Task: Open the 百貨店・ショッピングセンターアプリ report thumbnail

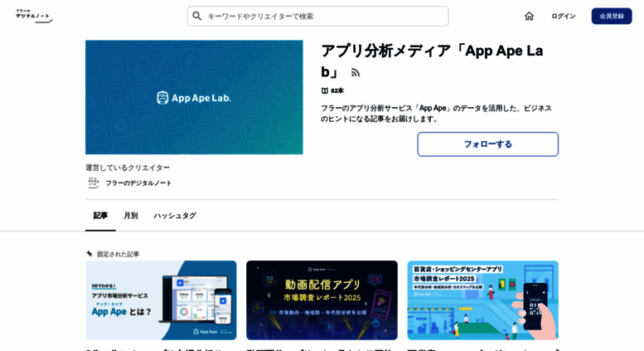Action: click(x=483, y=300)
